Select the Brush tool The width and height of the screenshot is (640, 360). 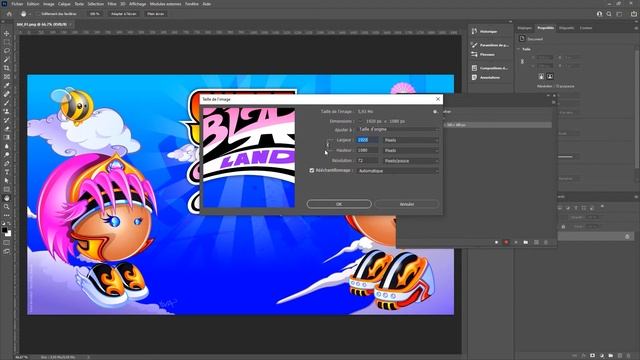(7, 103)
